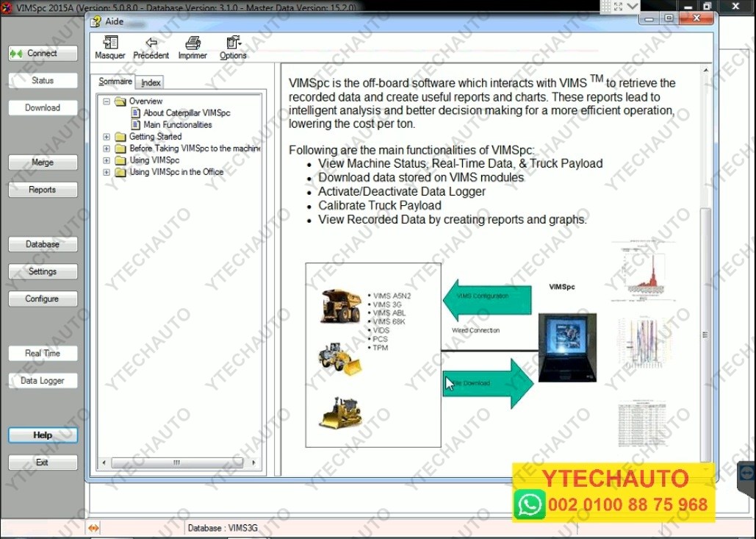
Task: Click the Masquer (hide) toolbar icon
Action: click(109, 43)
